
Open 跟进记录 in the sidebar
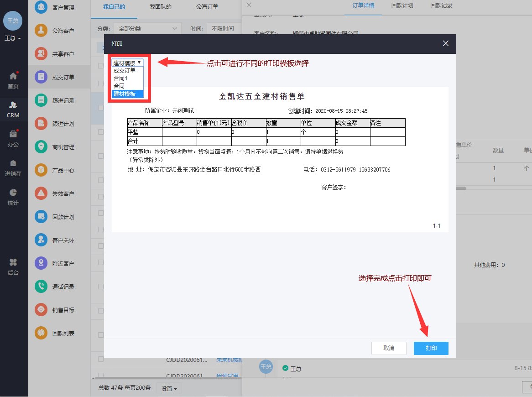pos(59,100)
